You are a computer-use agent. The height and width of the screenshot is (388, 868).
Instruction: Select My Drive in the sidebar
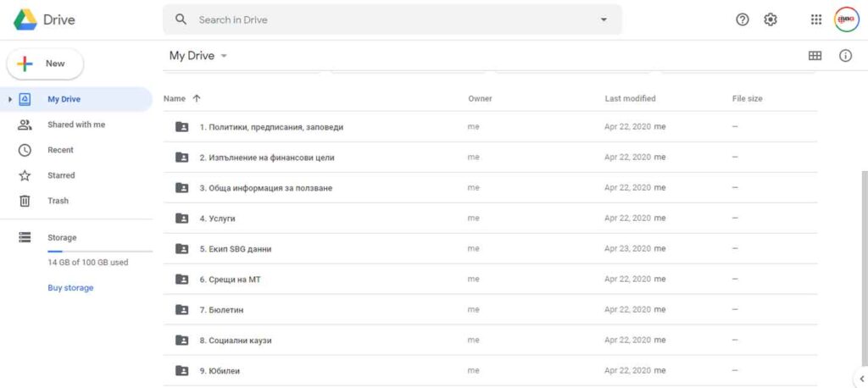click(x=75, y=100)
